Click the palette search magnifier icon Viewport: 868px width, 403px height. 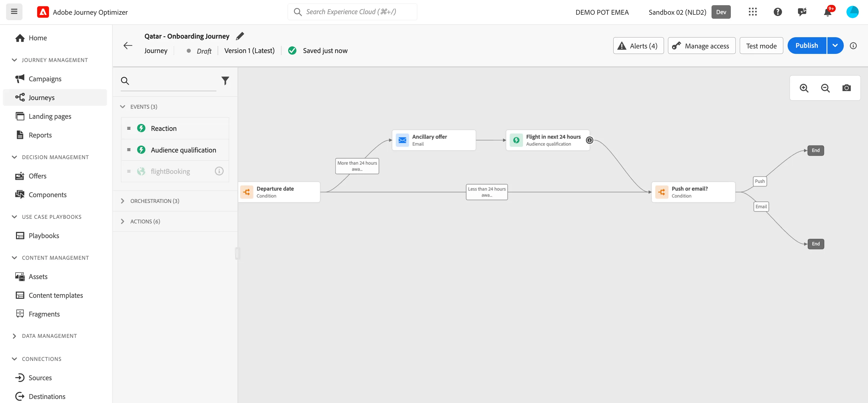125,81
